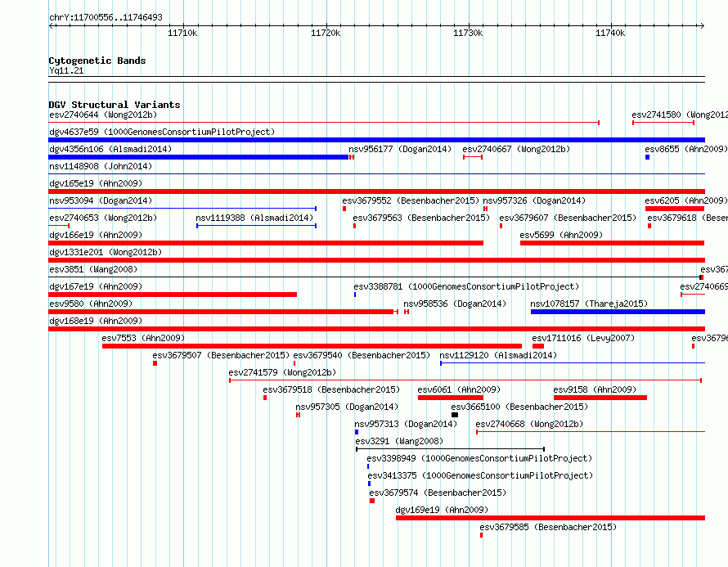Viewport: 728px width, 567px height.
Task: Click esv3851 (Wang2008) label
Action: click(93, 269)
